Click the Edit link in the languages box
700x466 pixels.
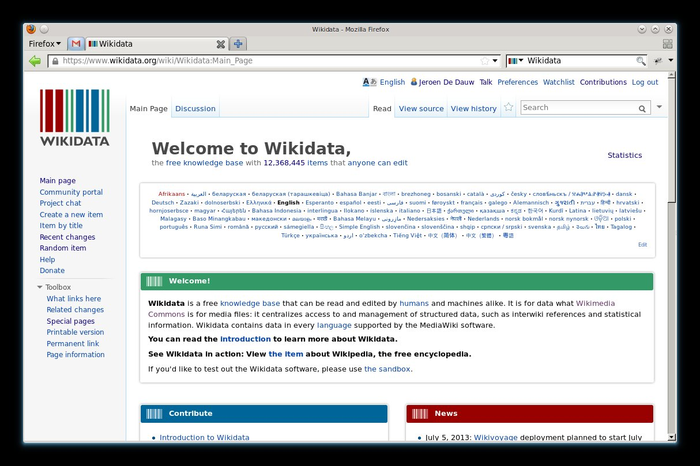(642, 245)
